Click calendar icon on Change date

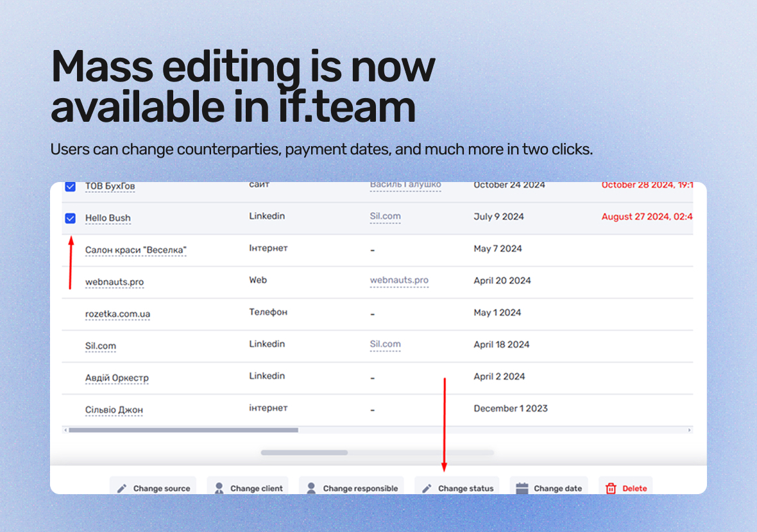pyautogui.click(x=522, y=488)
